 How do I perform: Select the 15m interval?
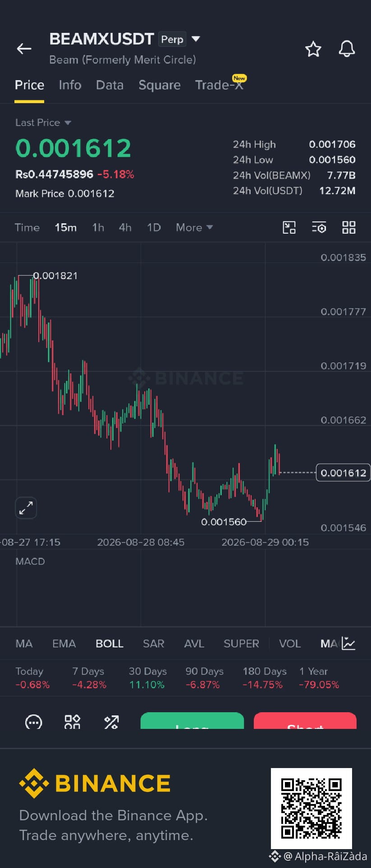(65, 227)
